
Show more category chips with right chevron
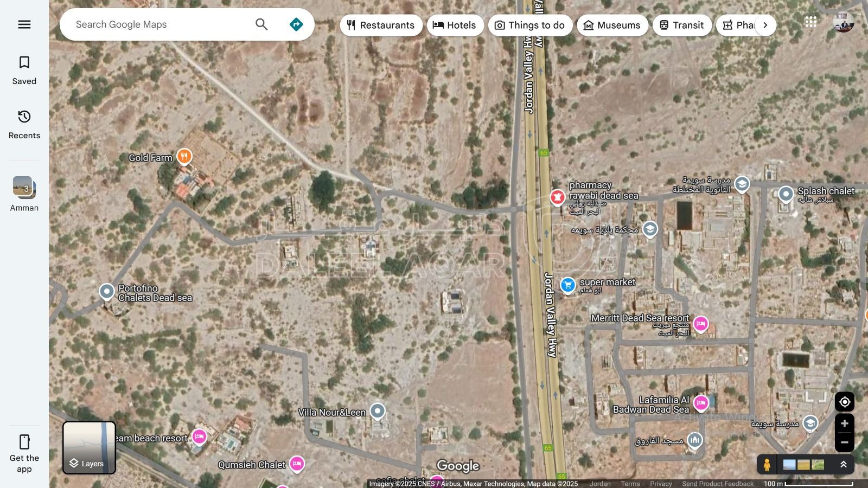coord(765,25)
